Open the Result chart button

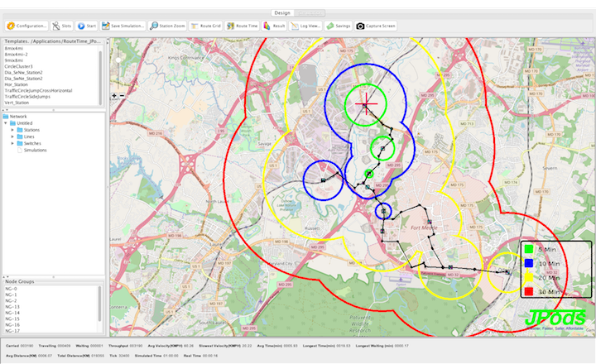[x=275, y=26]
